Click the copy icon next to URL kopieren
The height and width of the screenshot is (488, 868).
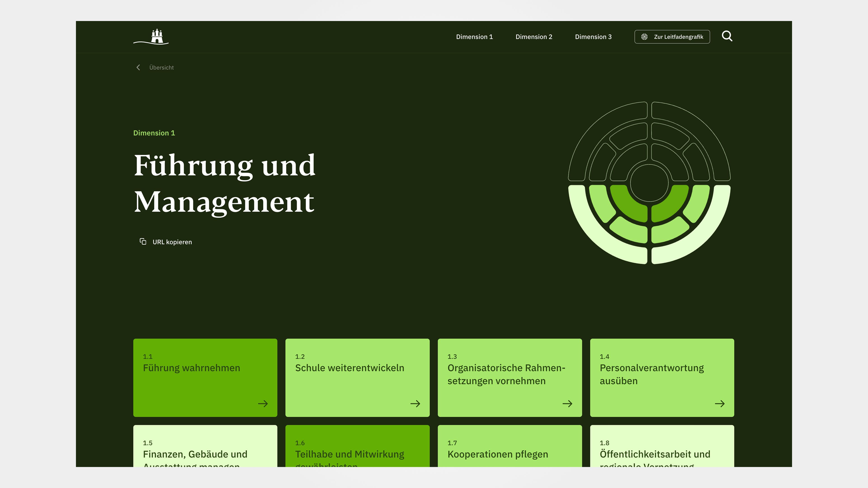[143, 242]
